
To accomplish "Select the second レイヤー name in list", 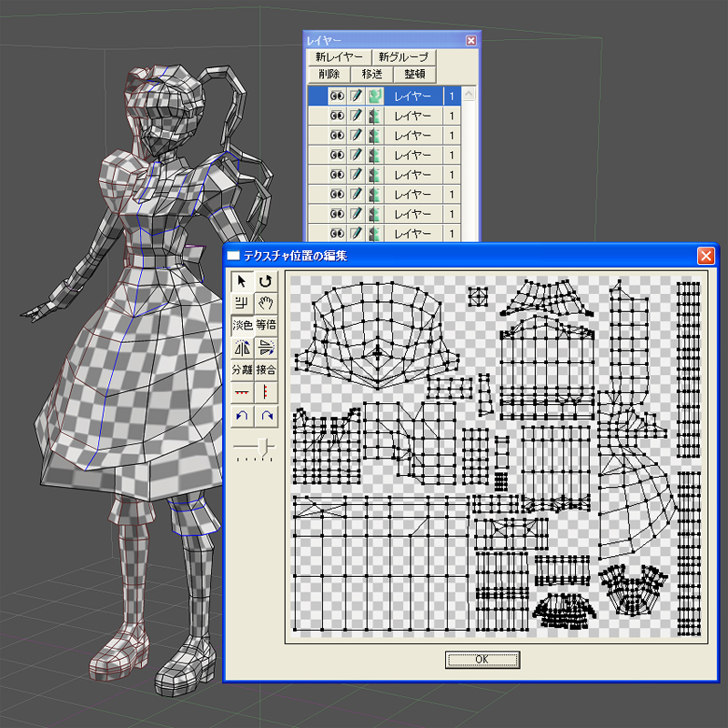I will [x=413, y=116].
